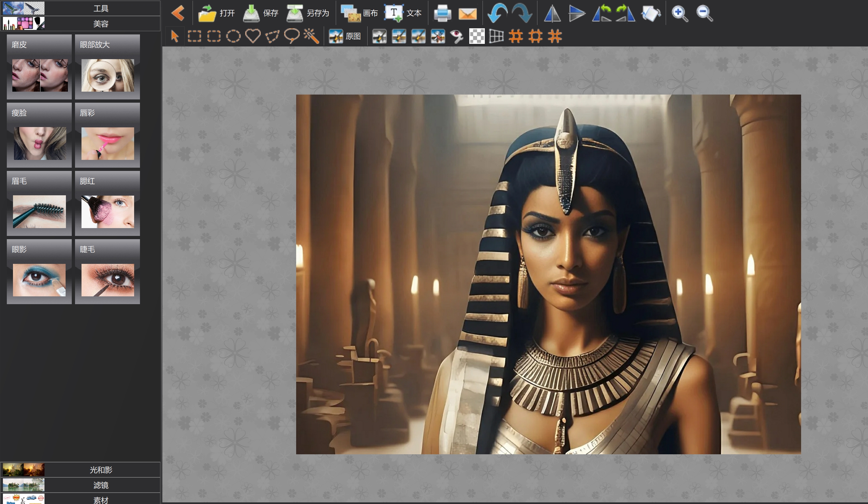Click the image repair tools icon

coord(438,36)
